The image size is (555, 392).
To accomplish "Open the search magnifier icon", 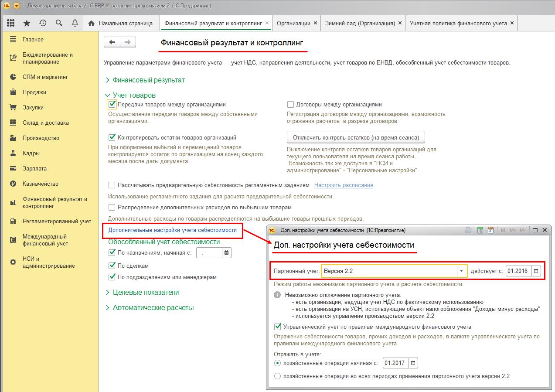I will (x=59, y=23).
